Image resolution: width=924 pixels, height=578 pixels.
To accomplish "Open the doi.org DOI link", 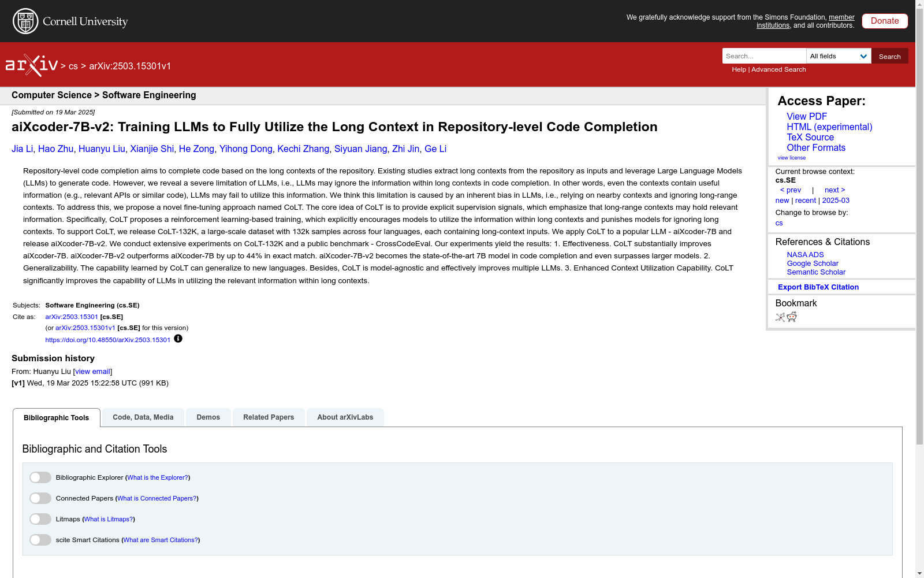I will point(108,340).
